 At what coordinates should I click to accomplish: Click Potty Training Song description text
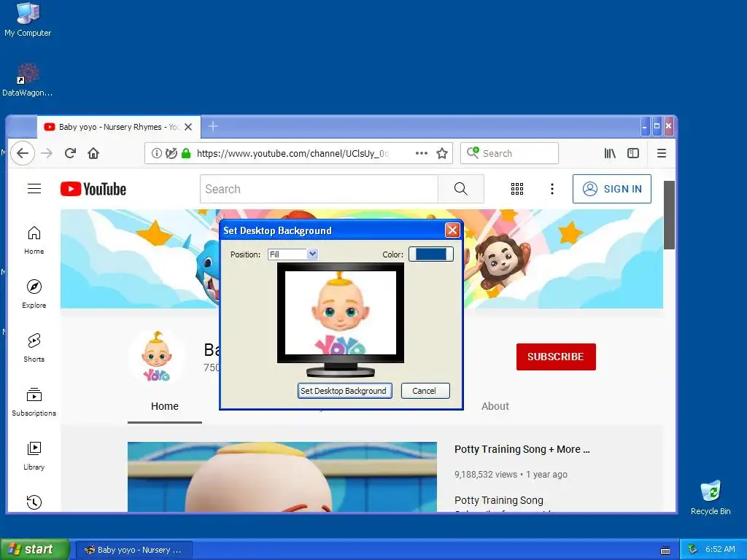click(x=499, y=500)
